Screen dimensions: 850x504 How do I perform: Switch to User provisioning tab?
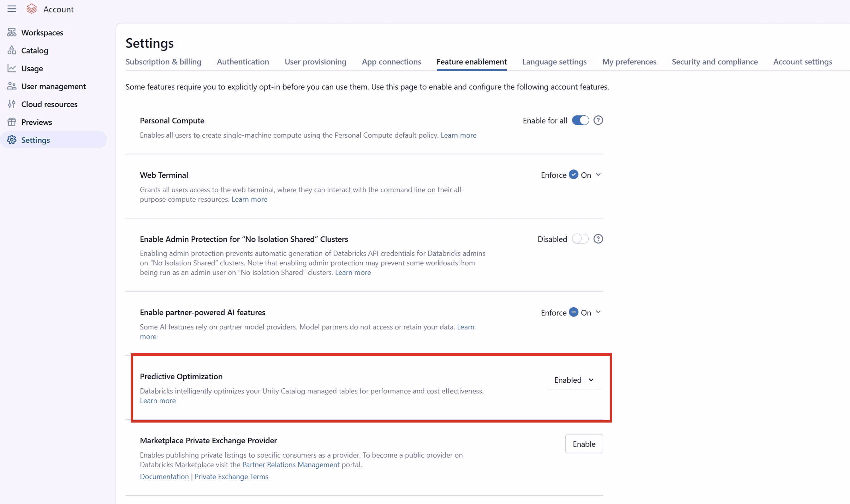pyautogui.click(x=315, y=62)
